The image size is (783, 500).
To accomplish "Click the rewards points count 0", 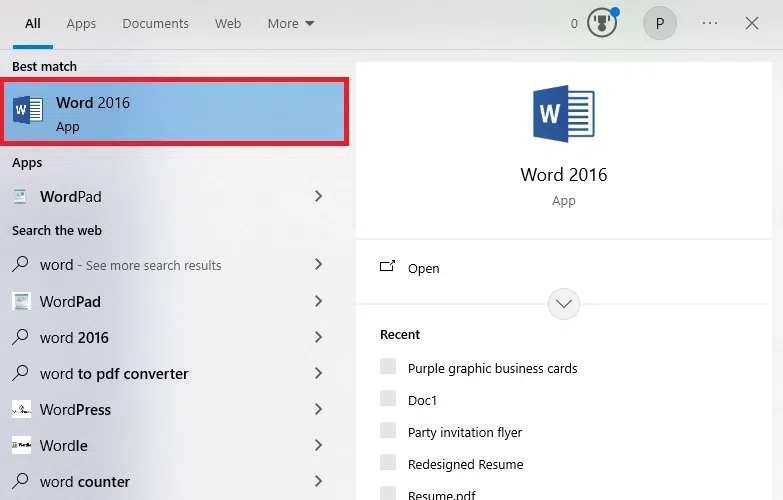I will [x=574, y=23].
